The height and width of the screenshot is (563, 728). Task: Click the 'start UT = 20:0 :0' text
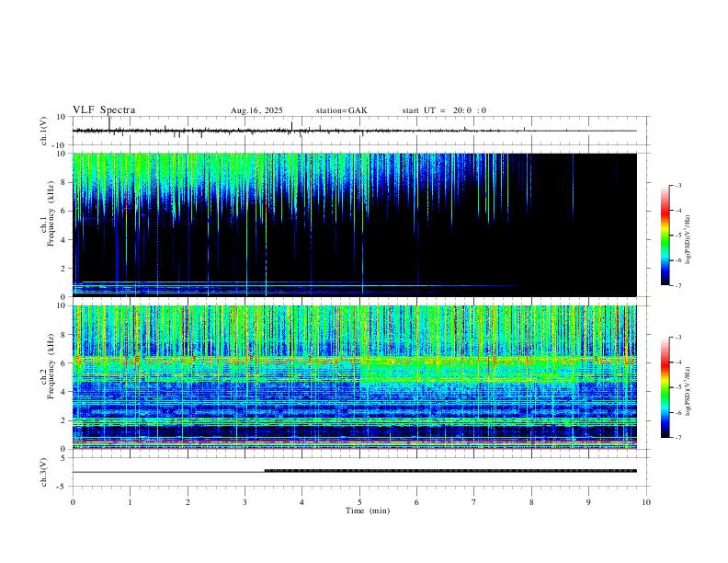[x=444, y=110]
